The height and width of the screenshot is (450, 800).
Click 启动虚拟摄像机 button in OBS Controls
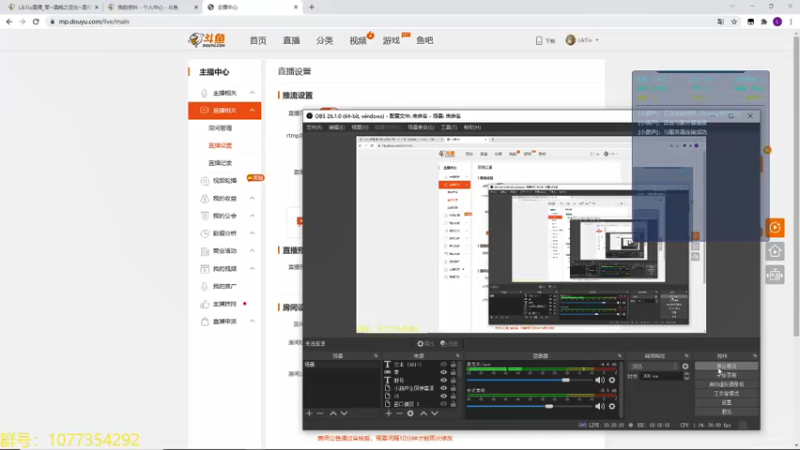pos(726,384)
